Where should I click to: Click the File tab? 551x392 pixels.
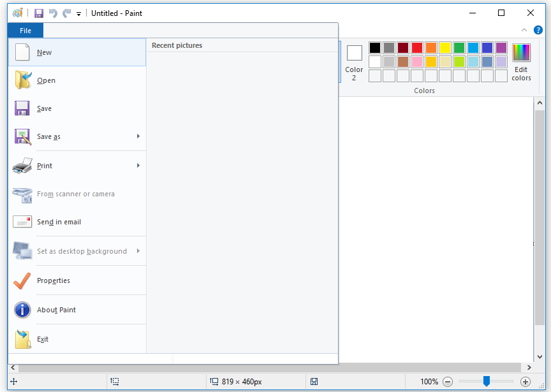point(25,30)
